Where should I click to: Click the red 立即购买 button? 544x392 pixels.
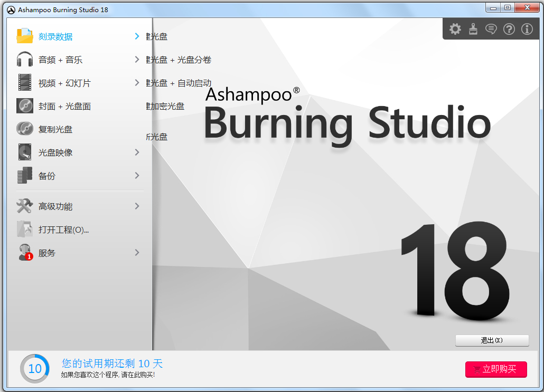(x=496, y=369)
